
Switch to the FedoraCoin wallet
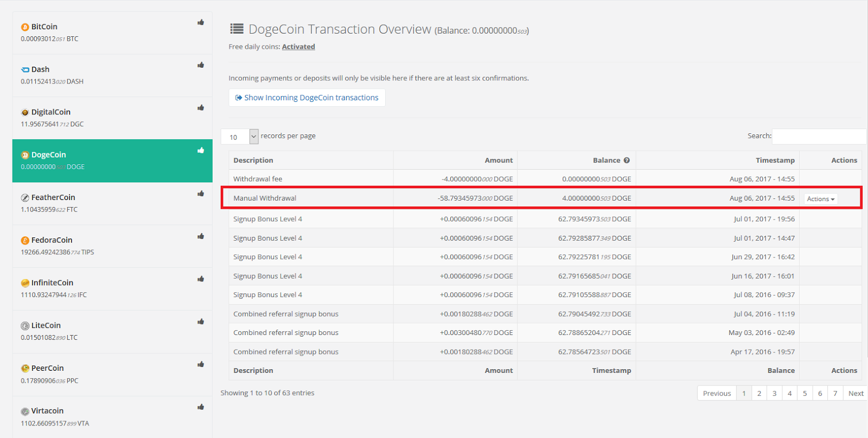pyautogui.click(x=112, y=246)
